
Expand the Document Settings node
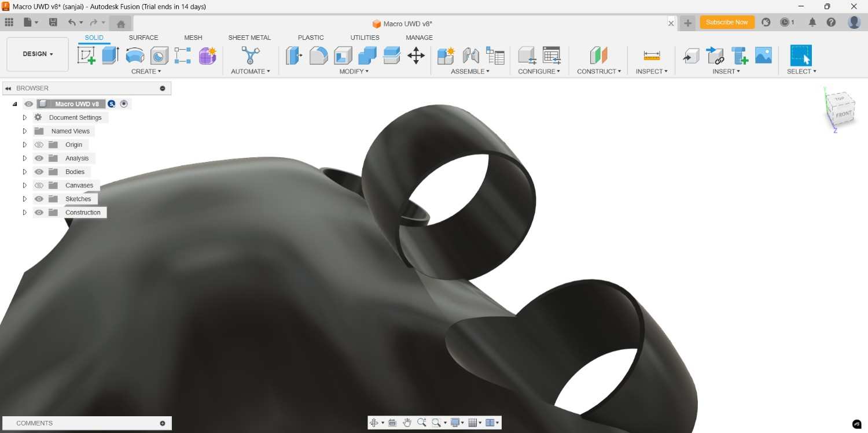tap(24, 117)
